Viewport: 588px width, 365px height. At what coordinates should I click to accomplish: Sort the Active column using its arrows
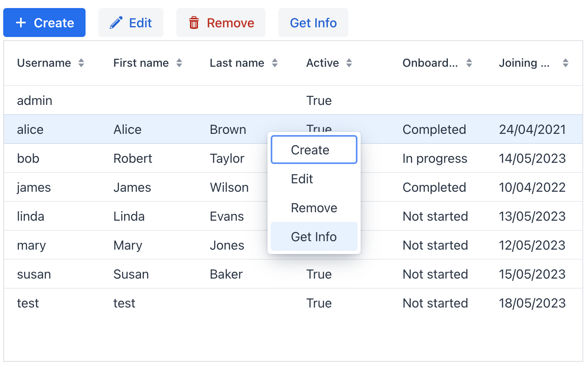click(349, 63)
